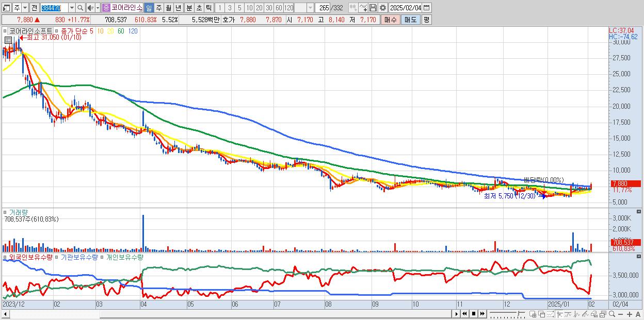Choose the 60 interval button

[279, 8]
